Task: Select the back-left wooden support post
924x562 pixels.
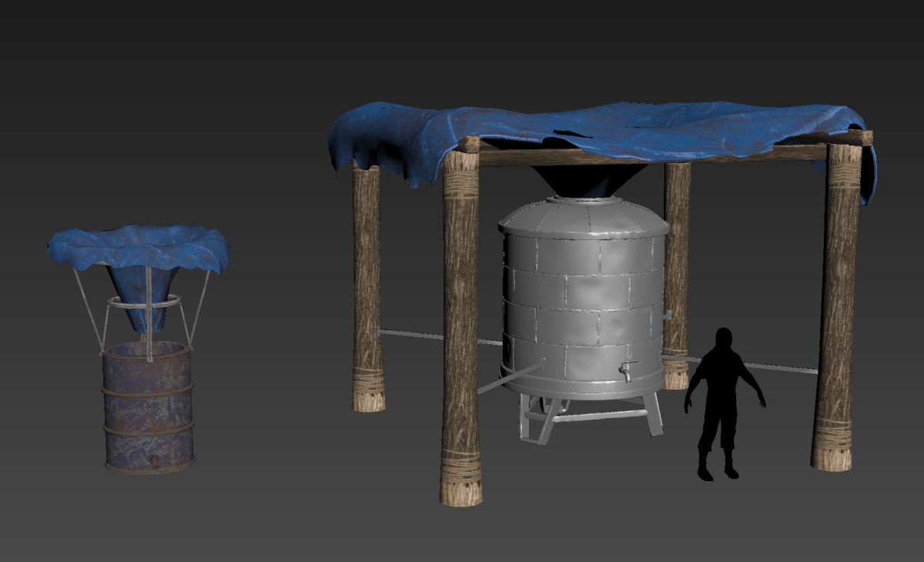Action: coord(367,286)
